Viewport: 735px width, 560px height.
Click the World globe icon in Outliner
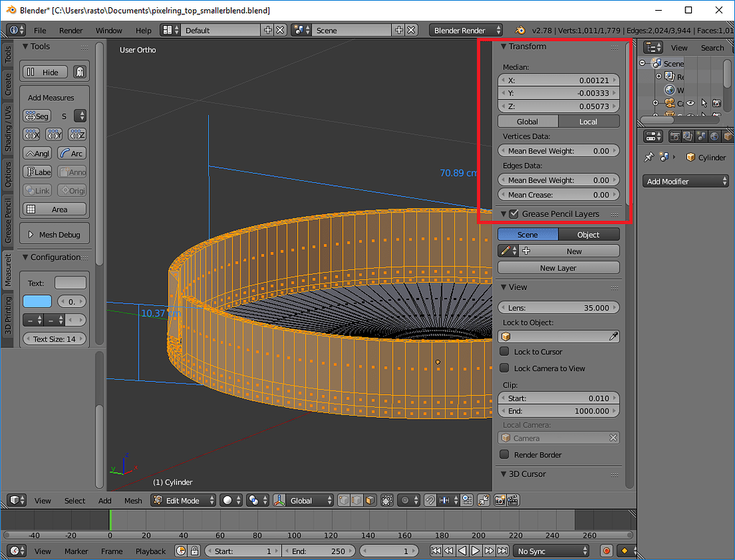click(670, 90)
